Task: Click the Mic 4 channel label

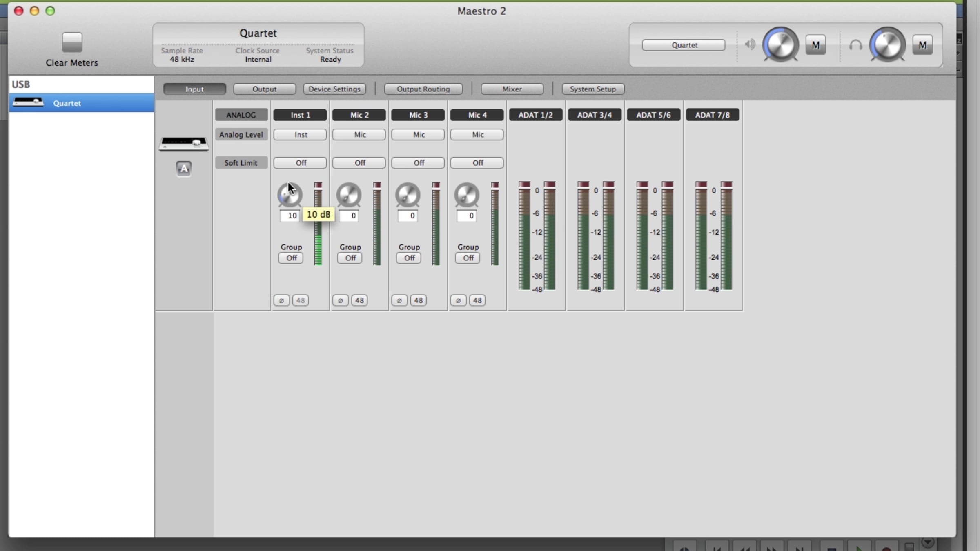Action: [477, 115]
